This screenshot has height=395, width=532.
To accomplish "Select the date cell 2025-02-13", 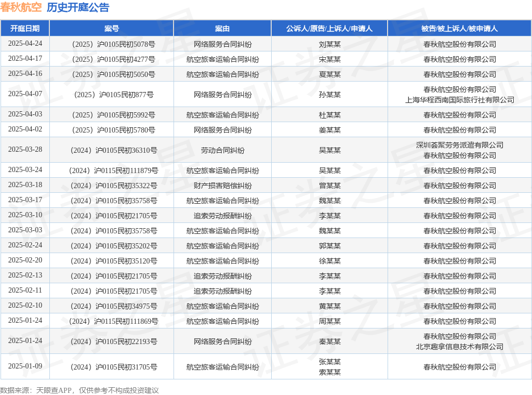I will [25, 275].
